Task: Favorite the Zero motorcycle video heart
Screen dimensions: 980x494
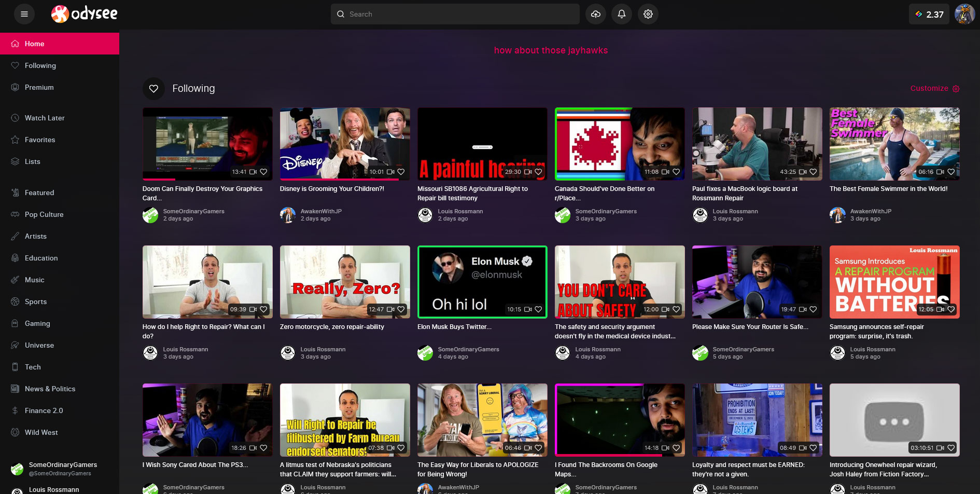Action: tap(401, 309)
